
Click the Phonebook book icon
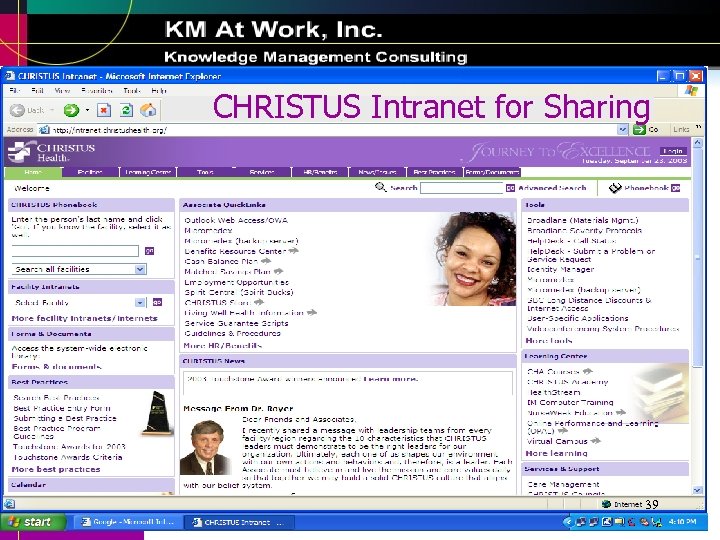(614, 188)
